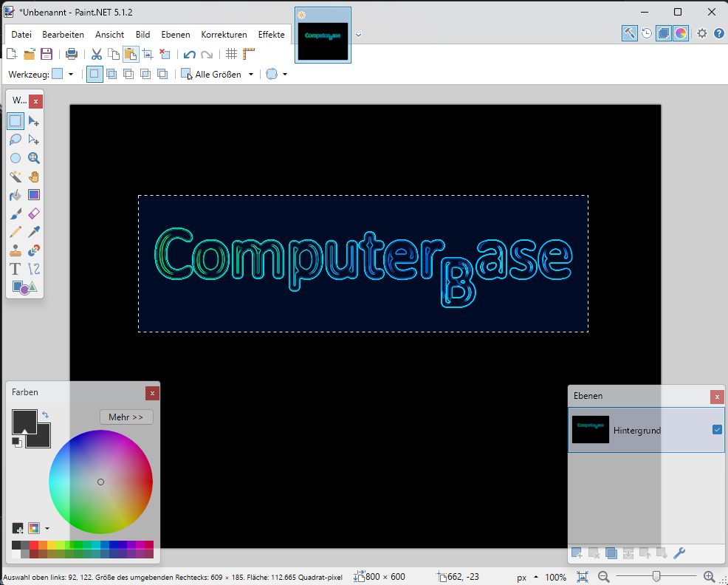Select the Move Selection tool
The height and width of the screenshot is (585, 728).
(x=33, y=140)
